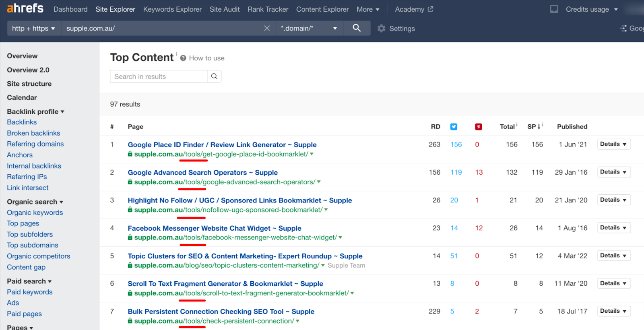Collapse the Paid search section
Screen dimensions: 644x330
(x=29, y=281)
